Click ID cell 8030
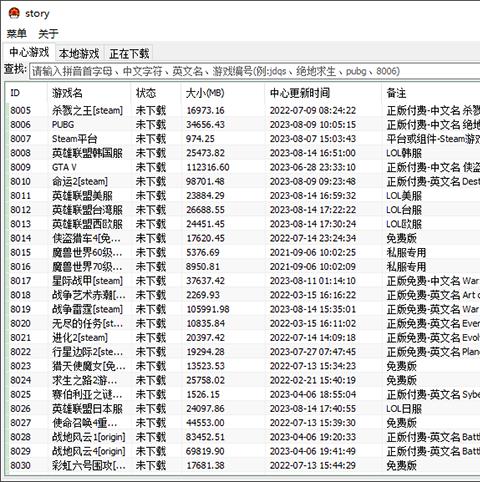The width and height of the screenshot is (480, 482). click(x=21, y=466)
